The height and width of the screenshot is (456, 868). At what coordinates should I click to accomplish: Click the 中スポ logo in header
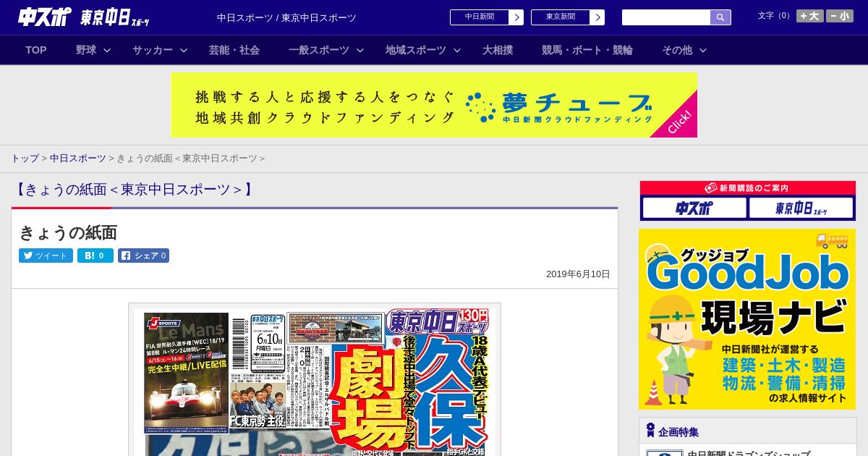click(x=44, y=17)
